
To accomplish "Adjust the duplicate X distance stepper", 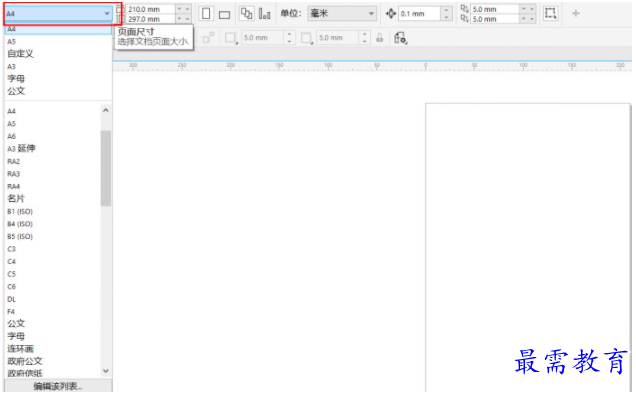I will point(528,9).
